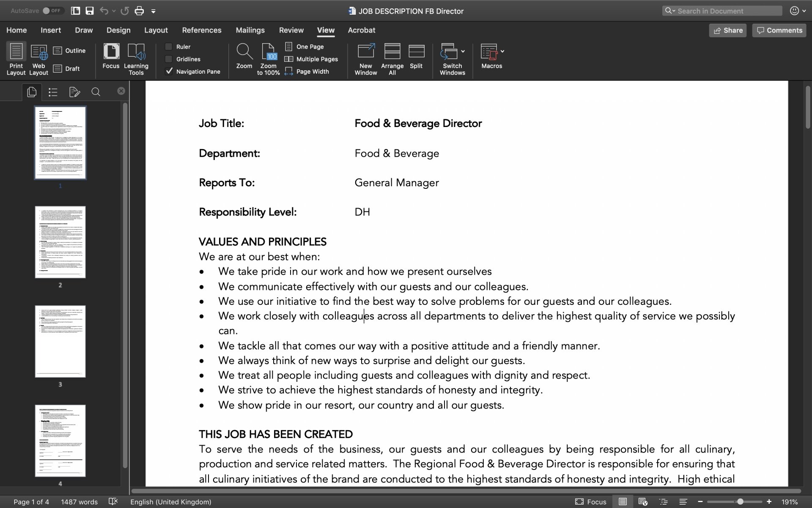The image size is (812, 508).
Task: Switch to print layout in status bar
Action: [x=623, y=502]
